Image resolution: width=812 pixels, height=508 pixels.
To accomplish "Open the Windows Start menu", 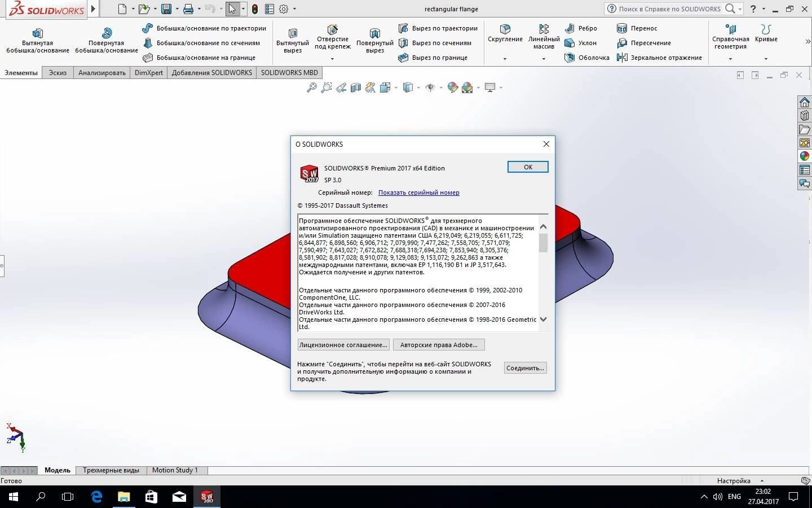I will [x=14, y=497].
